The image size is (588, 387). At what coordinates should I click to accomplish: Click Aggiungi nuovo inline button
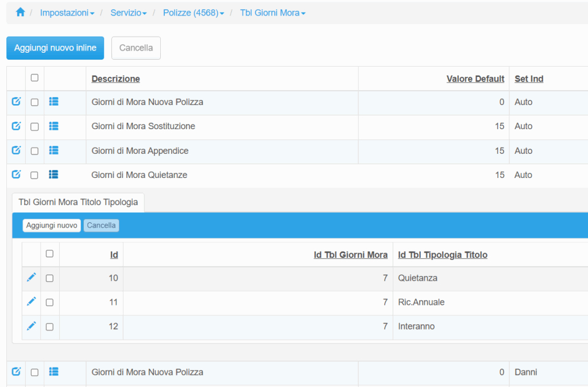(x=55, y=48)
